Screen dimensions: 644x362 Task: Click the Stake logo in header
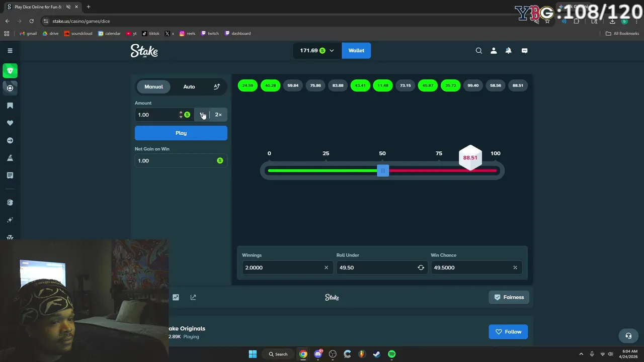point(144,51)
